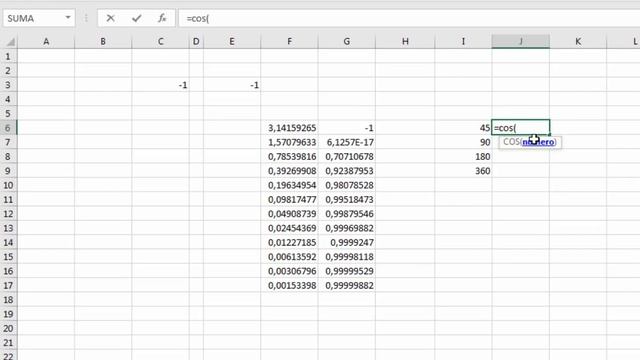Screen dimensions: 640x360
Task: Click cell I8 containing 180
Action: [463, 156]
